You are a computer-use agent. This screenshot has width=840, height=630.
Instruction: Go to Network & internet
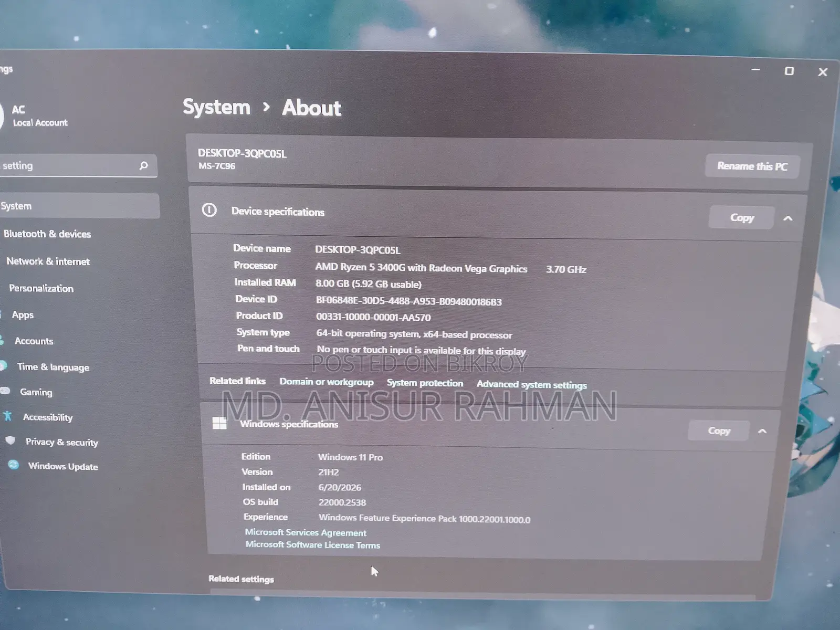point(48,261)
